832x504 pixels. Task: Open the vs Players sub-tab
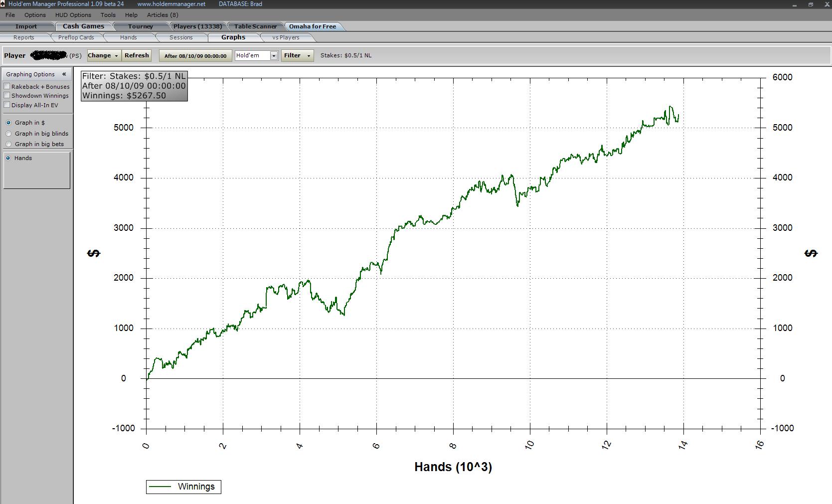click(286, 37)
